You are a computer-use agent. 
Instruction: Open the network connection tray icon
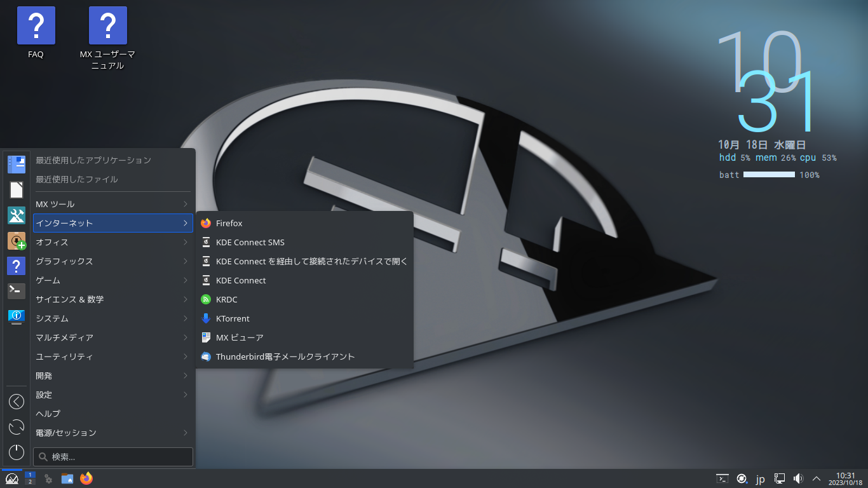(780, 478)
